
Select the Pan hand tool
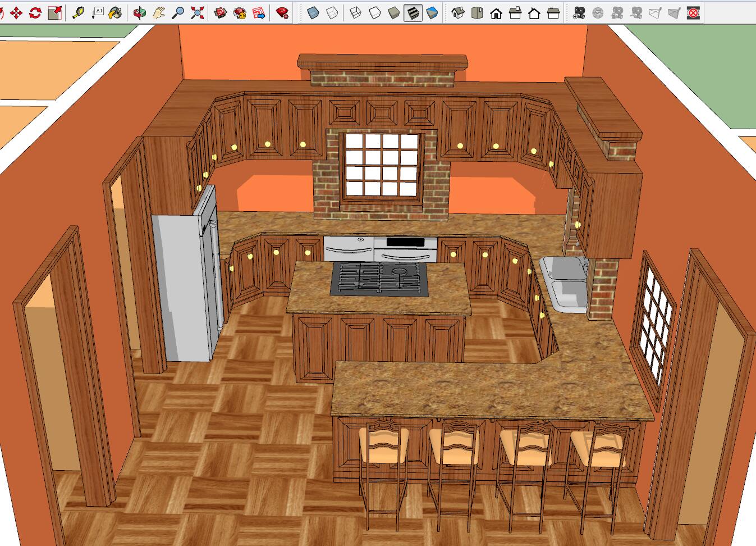click(x=159, y=12)
